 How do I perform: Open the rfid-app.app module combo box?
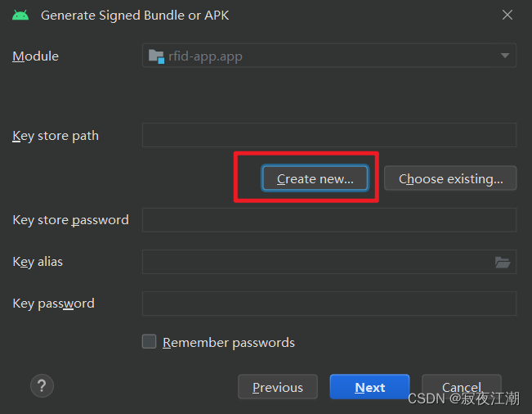coord(327,56)
